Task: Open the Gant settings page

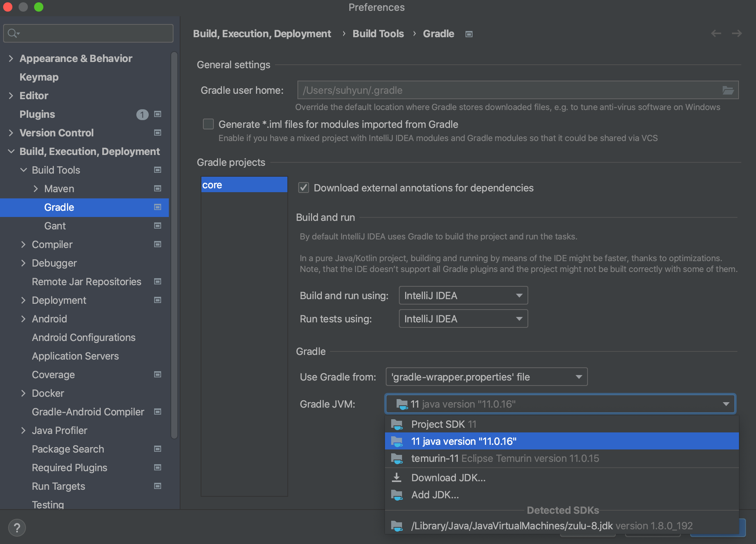Action: 55,226
